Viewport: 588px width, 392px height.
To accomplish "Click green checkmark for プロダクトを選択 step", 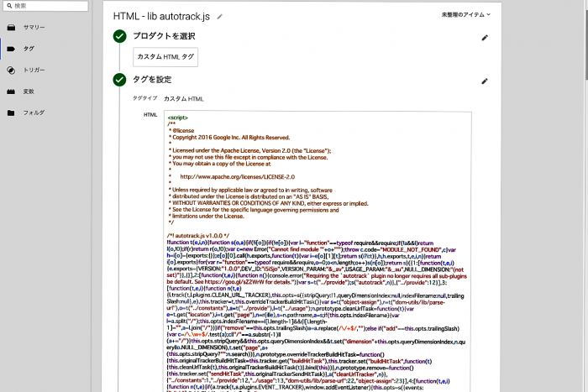I will pyautogui.click(x=119, y=36).
